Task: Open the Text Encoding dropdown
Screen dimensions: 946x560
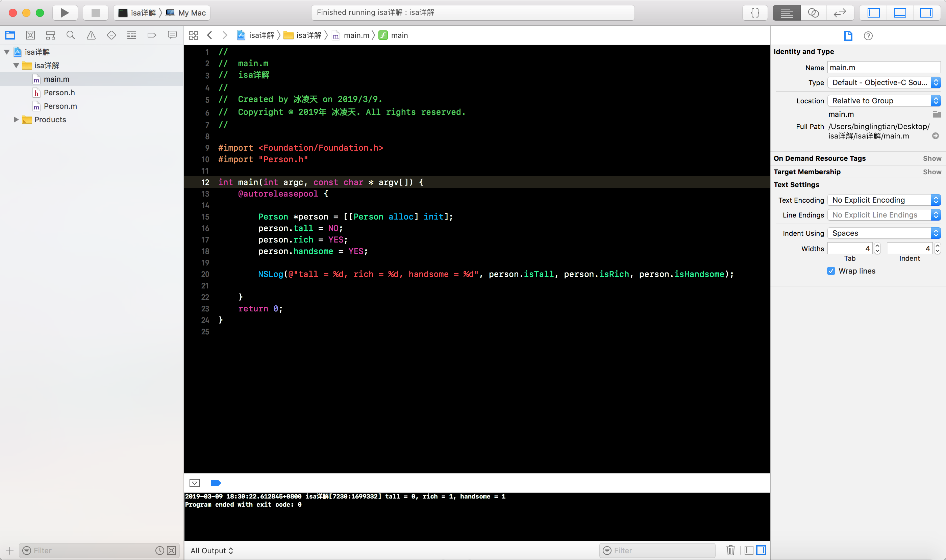Action: [x=884, y=200]
